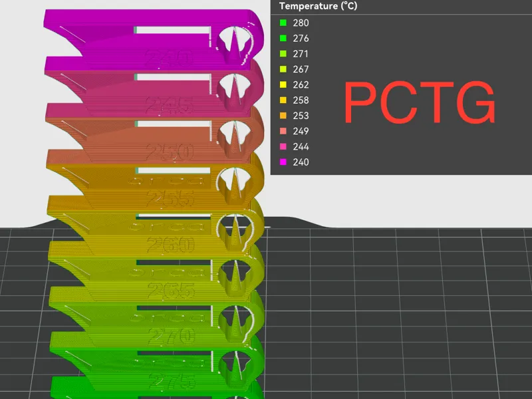Select legend value 240
Image resolution: width=532 pixels, height=399 pixels.
tap(301, 162)
